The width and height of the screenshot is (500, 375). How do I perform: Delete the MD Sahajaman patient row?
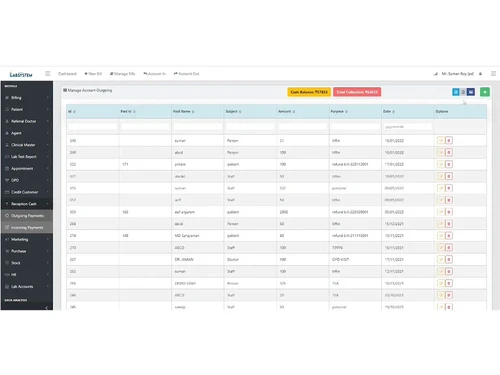point(449,236)
